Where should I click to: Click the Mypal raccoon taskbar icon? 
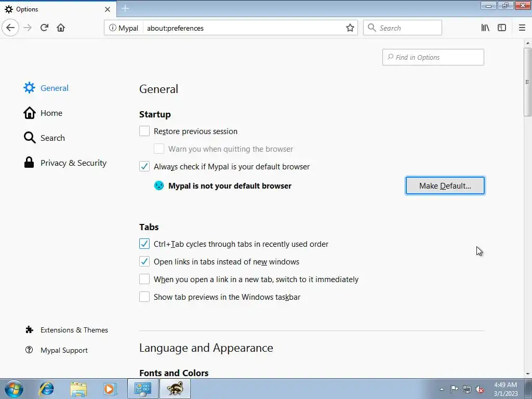click(175, 389)
